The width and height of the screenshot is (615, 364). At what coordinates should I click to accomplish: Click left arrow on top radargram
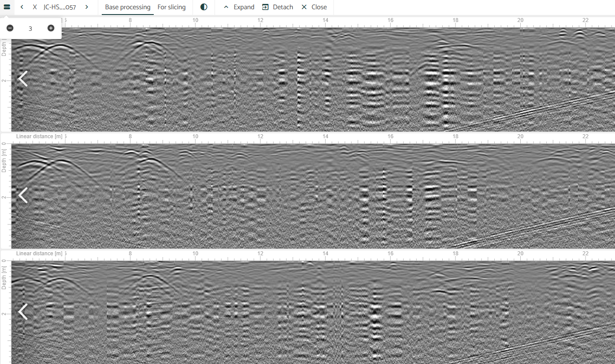tap(23, 79)
